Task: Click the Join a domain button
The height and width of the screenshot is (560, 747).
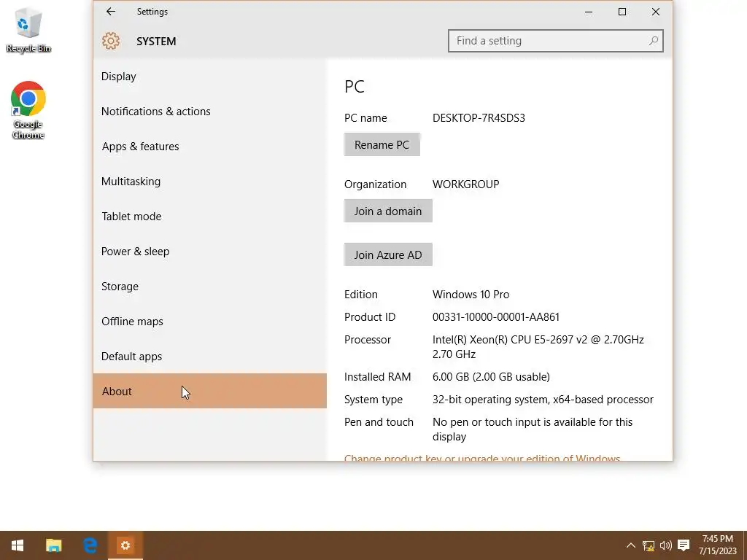Action: click(388, 211)
